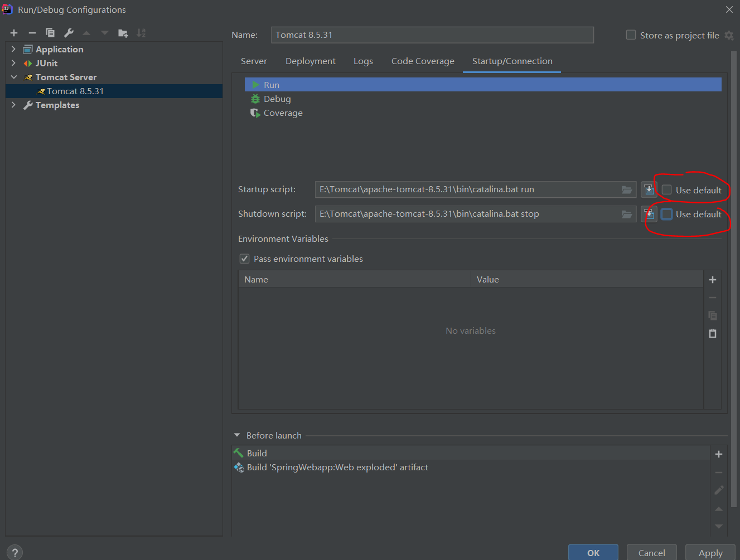
Task: Move configuration down arrow
Action: [105, 33]
